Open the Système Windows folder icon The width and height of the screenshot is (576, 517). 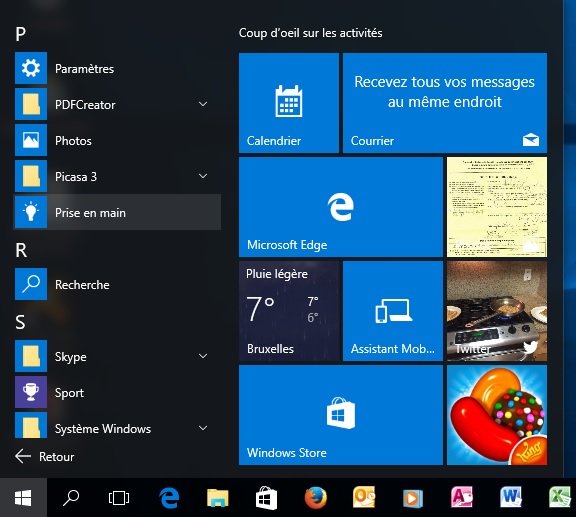click(x=31, y=425)
